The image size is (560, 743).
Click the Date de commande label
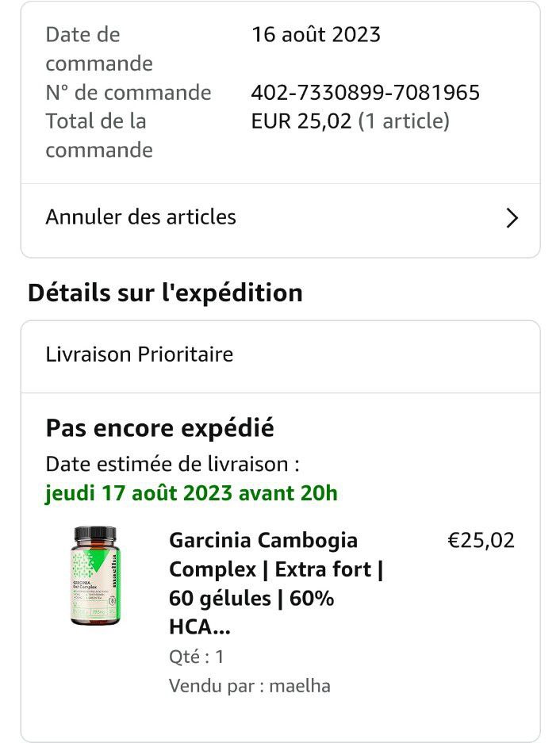coord(98,48)
